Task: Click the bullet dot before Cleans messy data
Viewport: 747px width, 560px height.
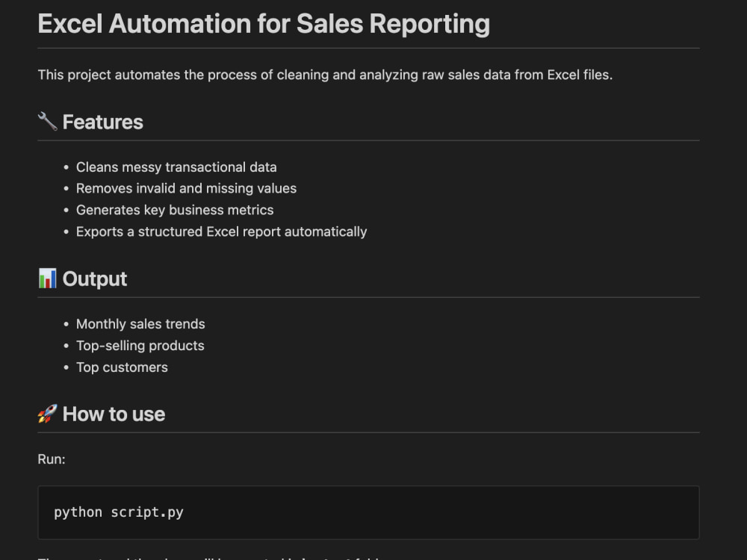Action: [66, 167]
